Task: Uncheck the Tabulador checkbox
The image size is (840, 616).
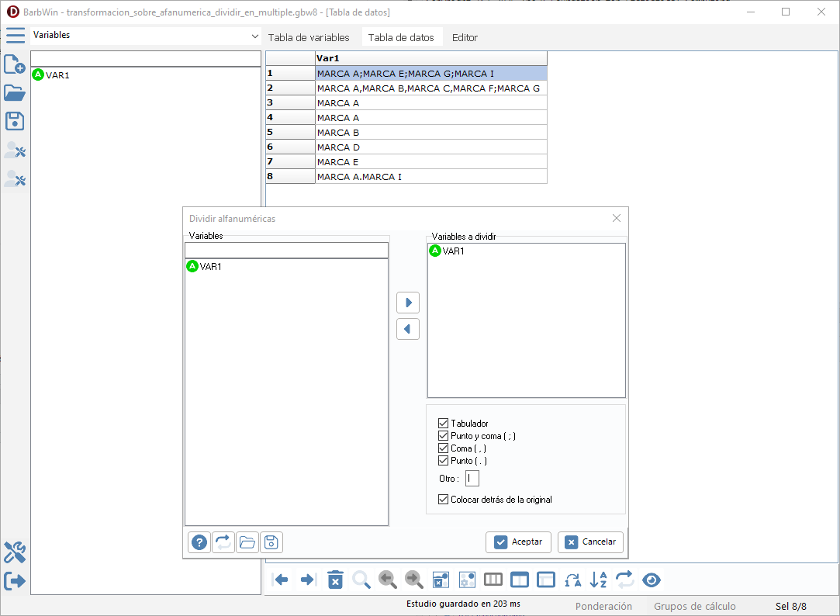Action: (x=444, y=424)
